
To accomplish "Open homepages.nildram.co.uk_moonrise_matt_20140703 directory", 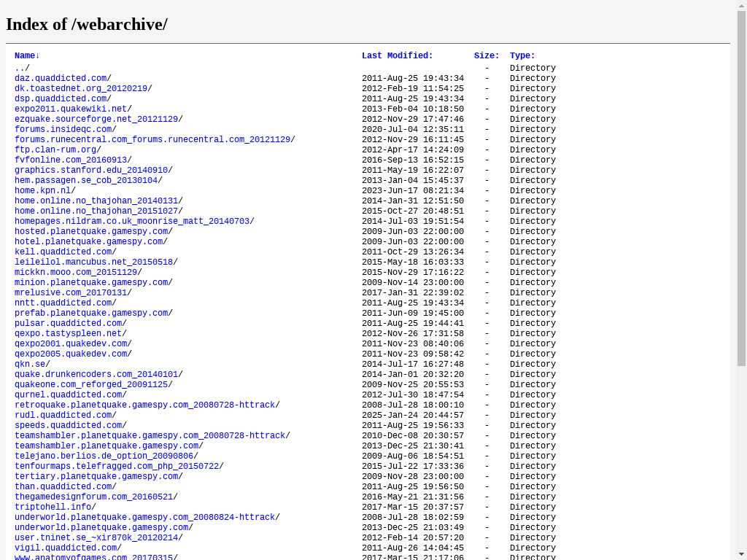I will [x=132, y=222].
